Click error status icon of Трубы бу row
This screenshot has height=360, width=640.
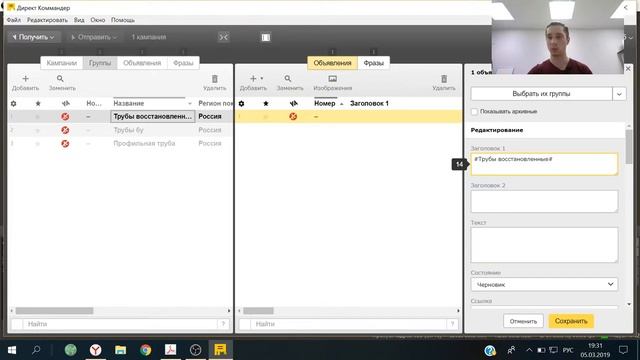click(x=65, y=130)
